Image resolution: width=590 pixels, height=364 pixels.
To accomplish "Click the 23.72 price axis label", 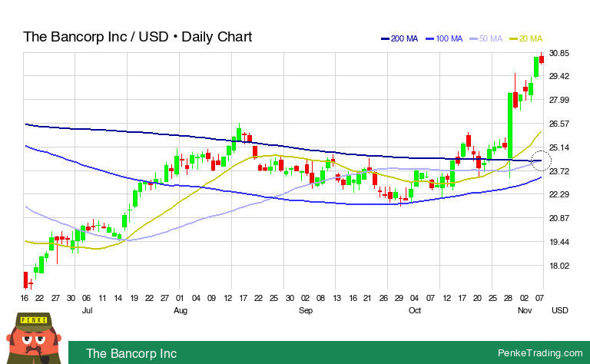I will coord(559,171).
